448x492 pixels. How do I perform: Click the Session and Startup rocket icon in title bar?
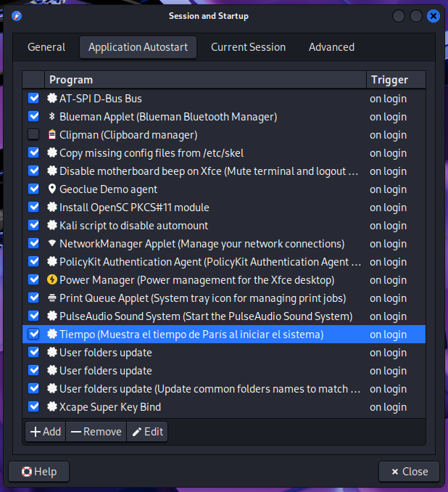pos(17,15)
